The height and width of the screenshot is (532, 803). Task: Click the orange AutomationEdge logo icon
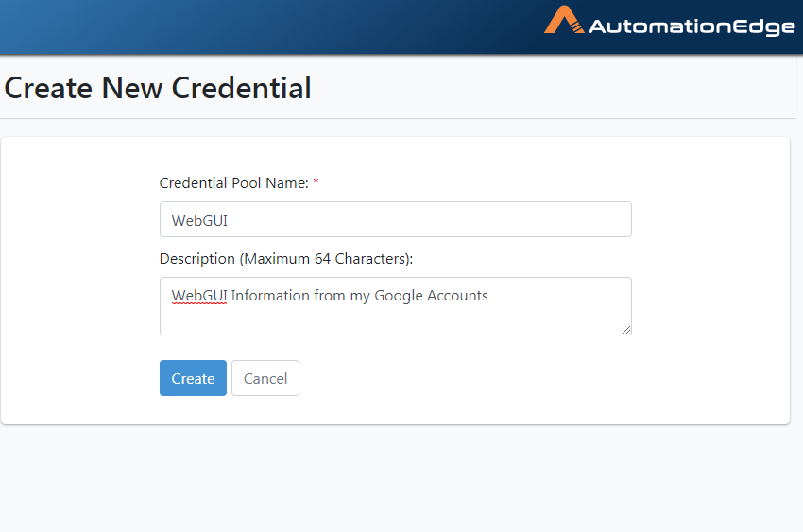564,21
